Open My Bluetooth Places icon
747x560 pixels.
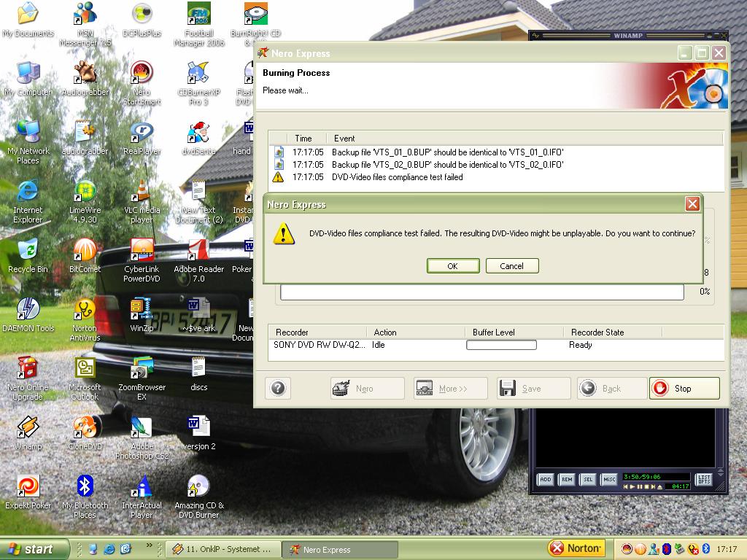coord(85,496)
